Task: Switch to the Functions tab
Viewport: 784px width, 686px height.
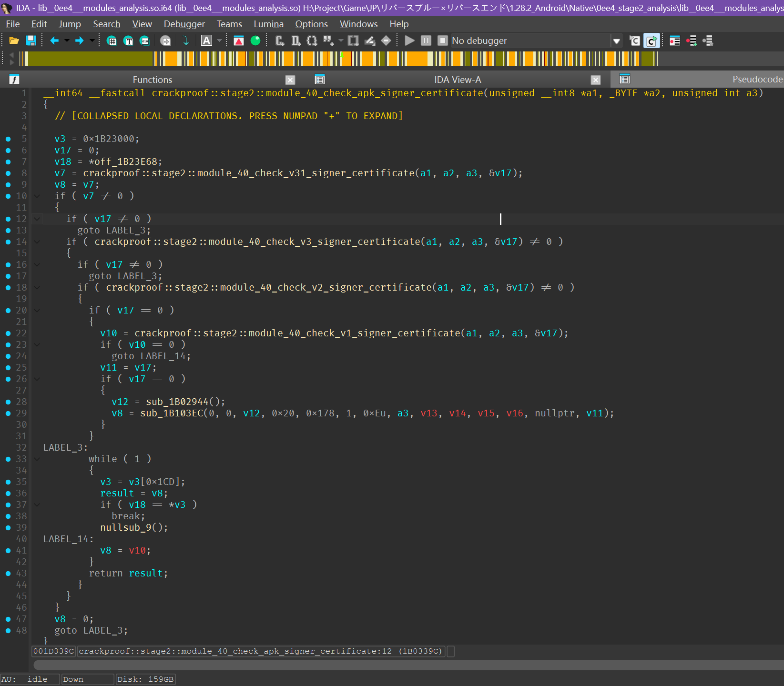Action: pos(153,80)
